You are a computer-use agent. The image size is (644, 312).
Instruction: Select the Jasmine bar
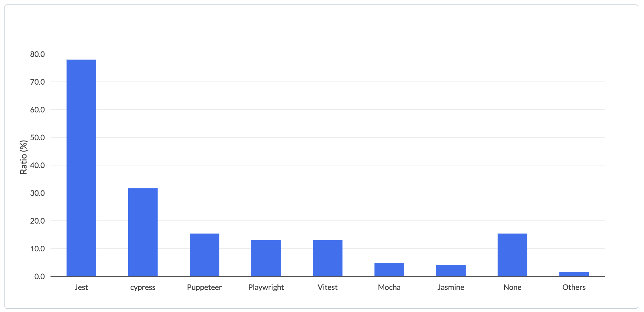click(x=450, y=271)
